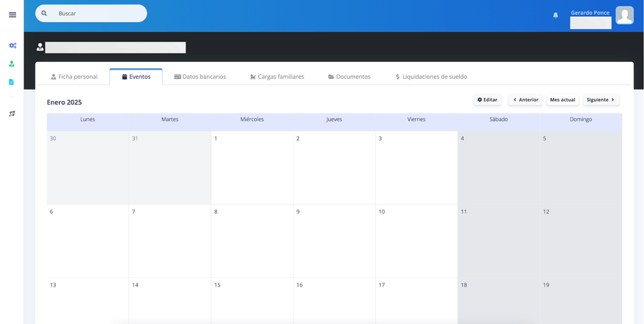Select the Eventos tab
The height and width of the screenshot is (324, 644).
click(x=136, y=77)
